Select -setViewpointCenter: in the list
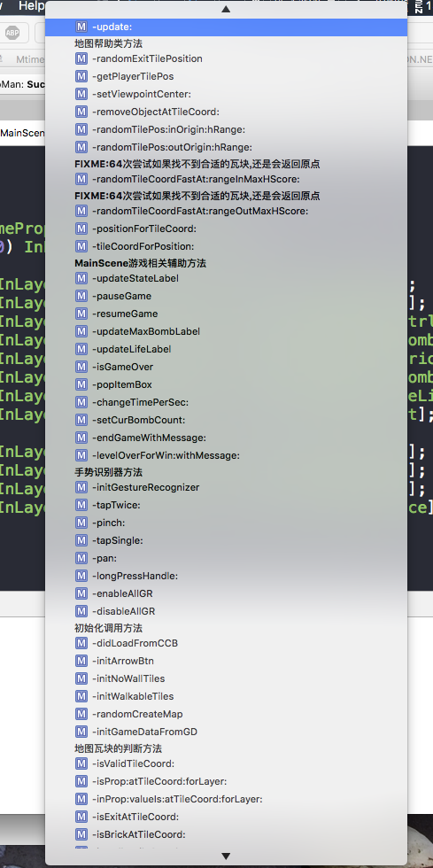 point(226,94)
